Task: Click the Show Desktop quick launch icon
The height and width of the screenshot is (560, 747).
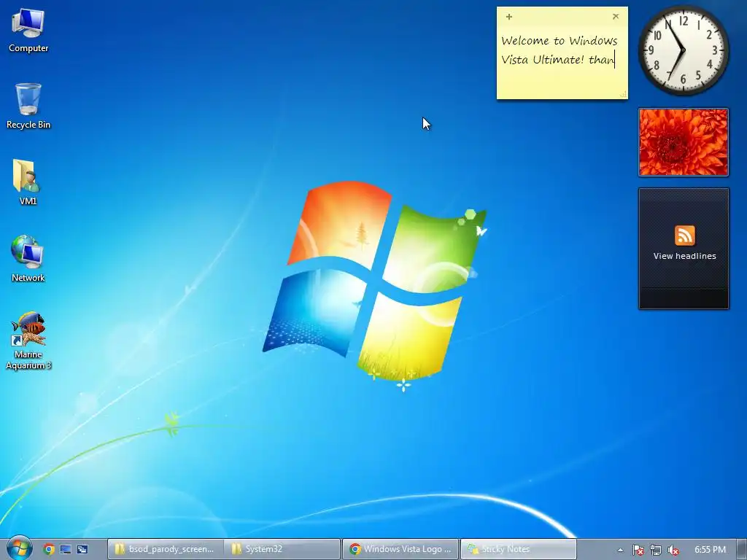Action: coord(65,549)
